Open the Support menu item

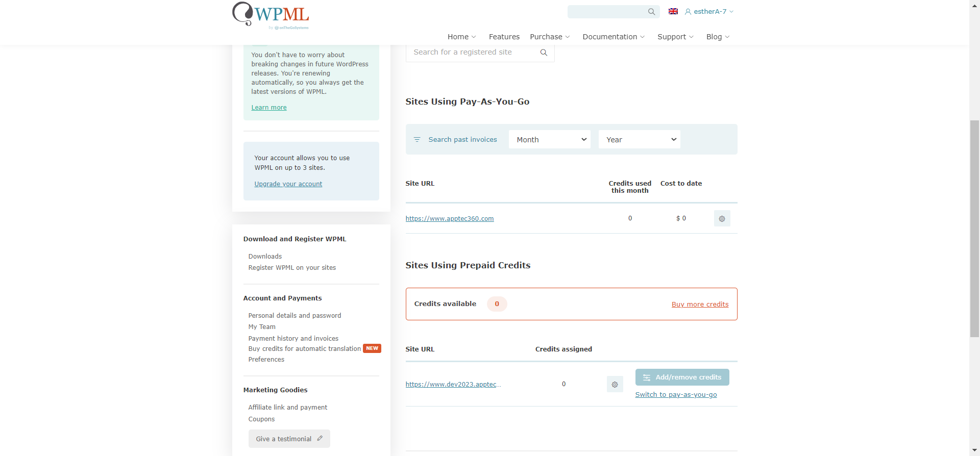pyautogui.click(x=671, y=37)
